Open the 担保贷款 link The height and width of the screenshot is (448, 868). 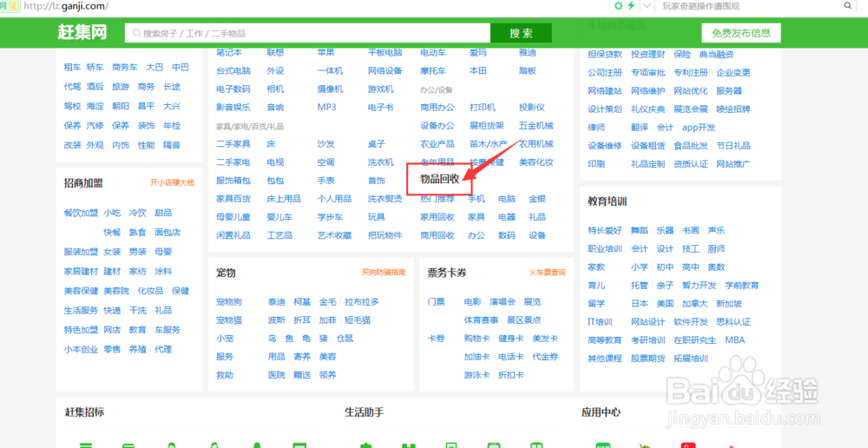click(x=605, y=55)
